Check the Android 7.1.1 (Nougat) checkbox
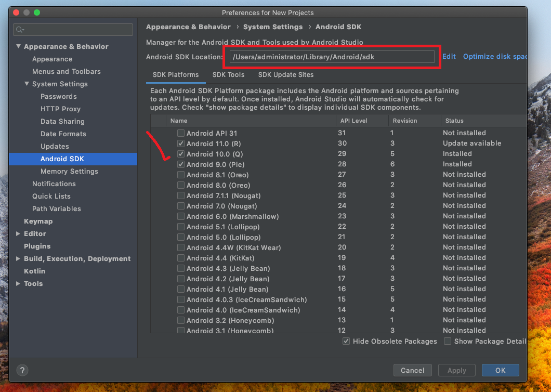 (x=180, y=195)
